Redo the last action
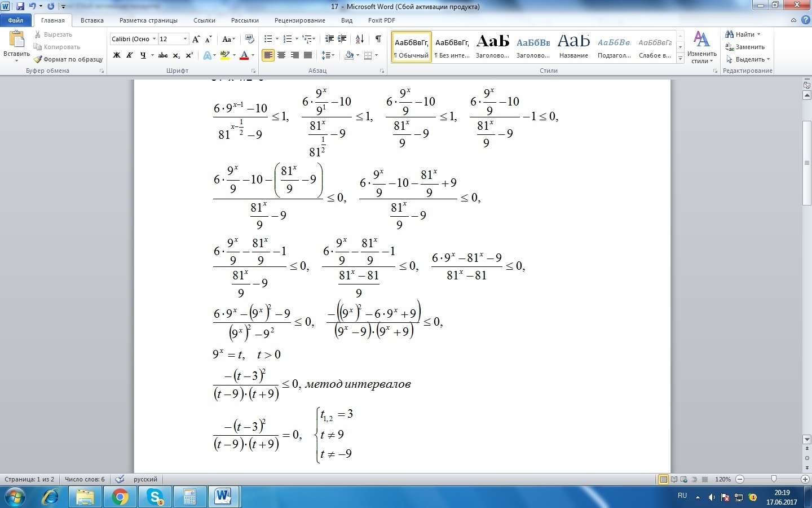812x508 pixels. [x=51, y=6]
